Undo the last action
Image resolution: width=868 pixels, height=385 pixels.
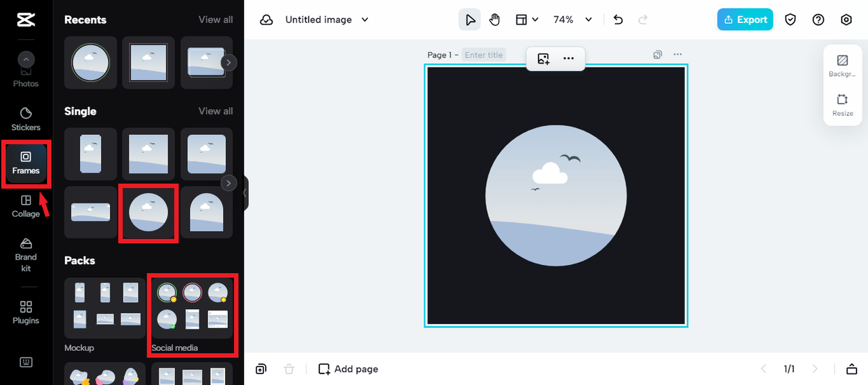click(618, 20)
